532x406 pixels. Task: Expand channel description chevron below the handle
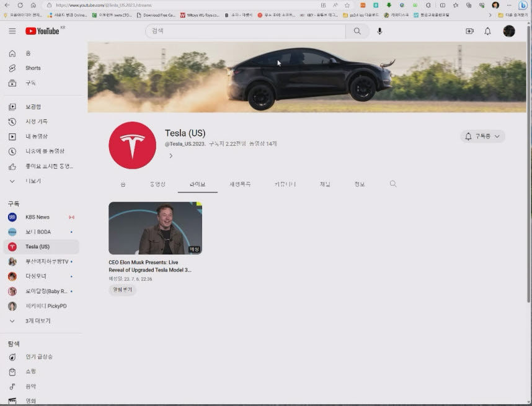(x=171, y=156)
